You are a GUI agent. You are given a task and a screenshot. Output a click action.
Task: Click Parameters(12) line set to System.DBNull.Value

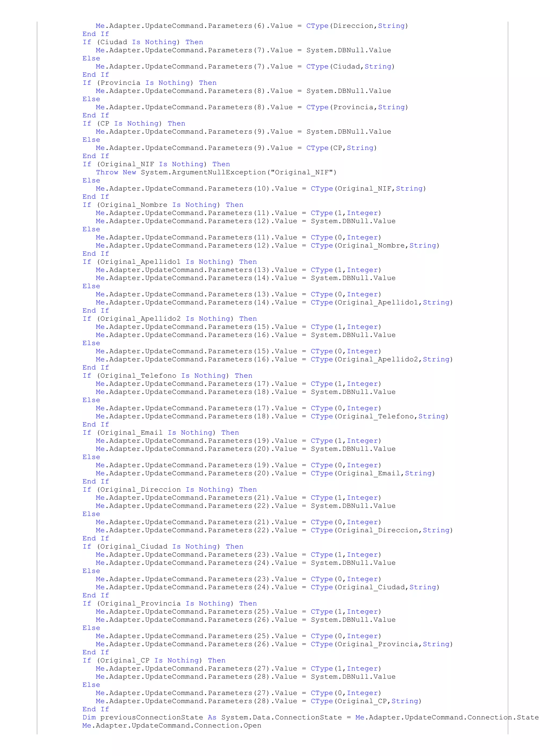click(x=245, y=221)
